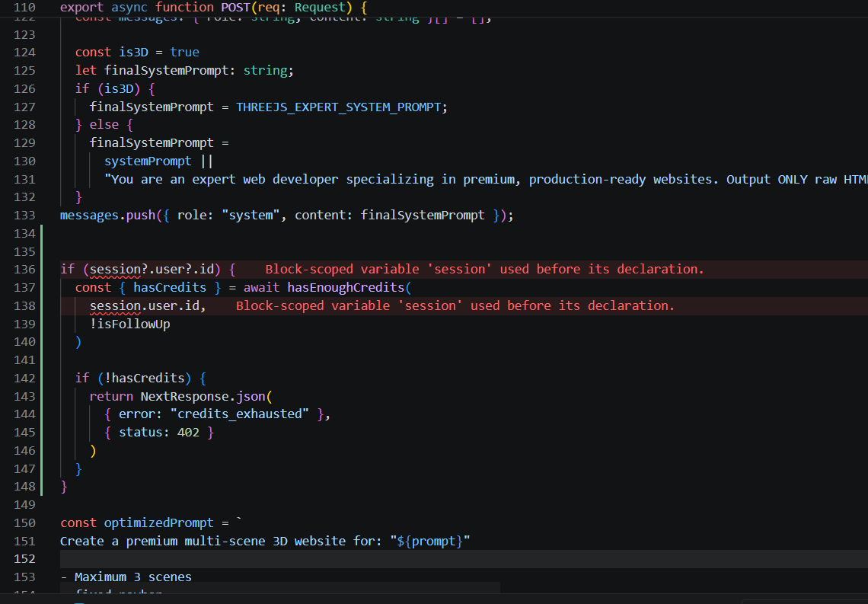This screenshot has height=604, width=868.
Task: Click line number 136 in the gutter
Action: [x=25, y=270]
